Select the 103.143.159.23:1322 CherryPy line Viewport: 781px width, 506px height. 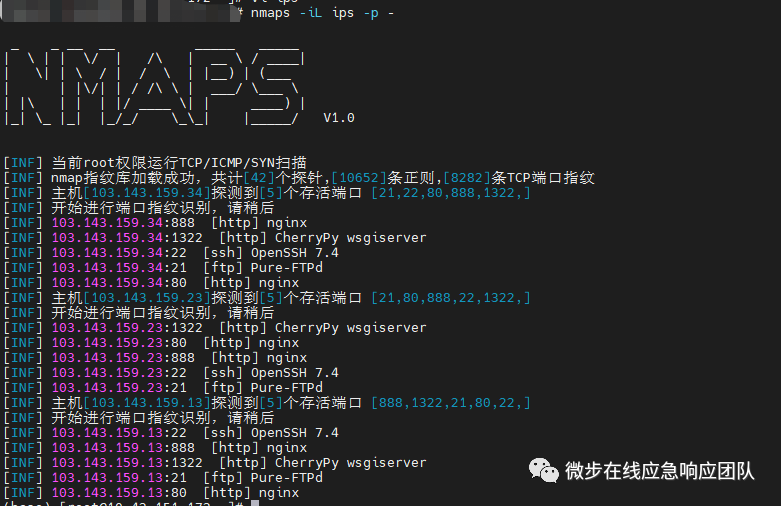[215, 328]
